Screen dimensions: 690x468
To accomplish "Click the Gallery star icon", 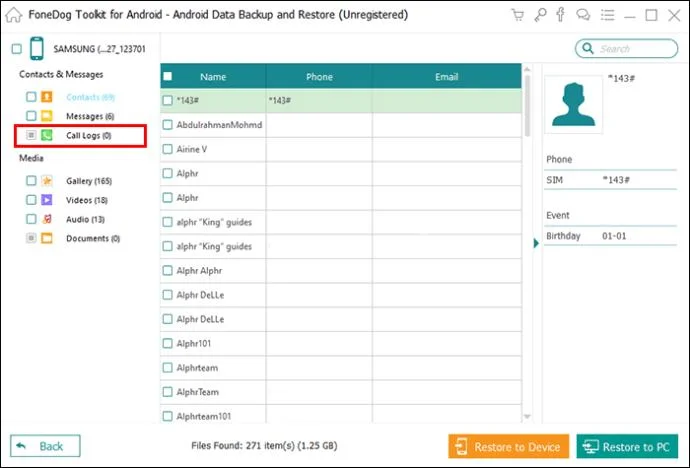I will [x=47, y=180].
